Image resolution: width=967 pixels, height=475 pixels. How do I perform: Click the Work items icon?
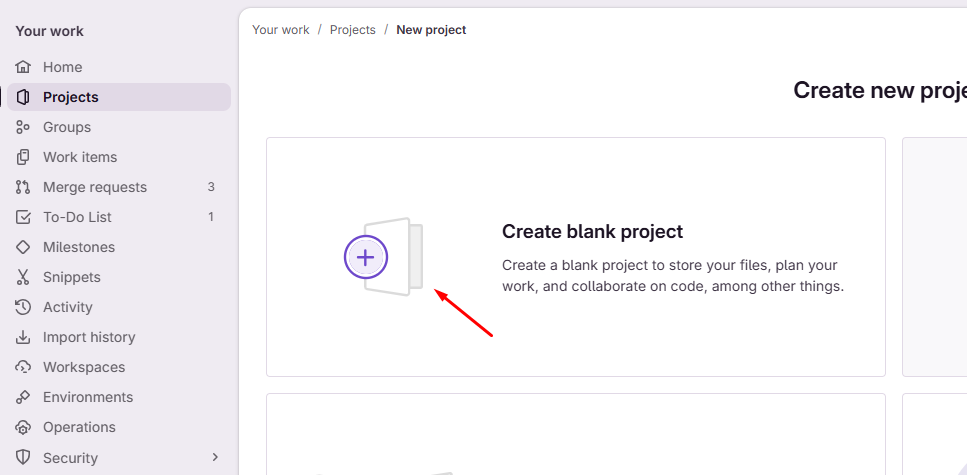click(x=23, y=157)
